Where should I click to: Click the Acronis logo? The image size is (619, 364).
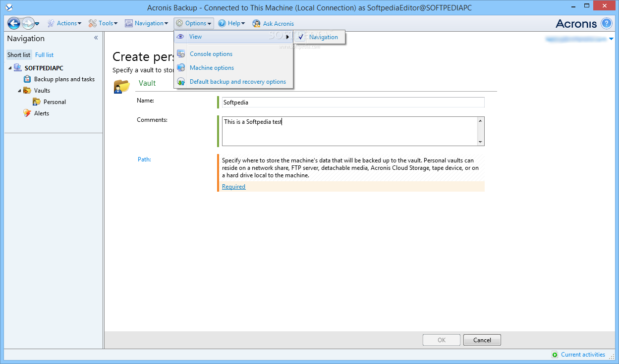576,23
